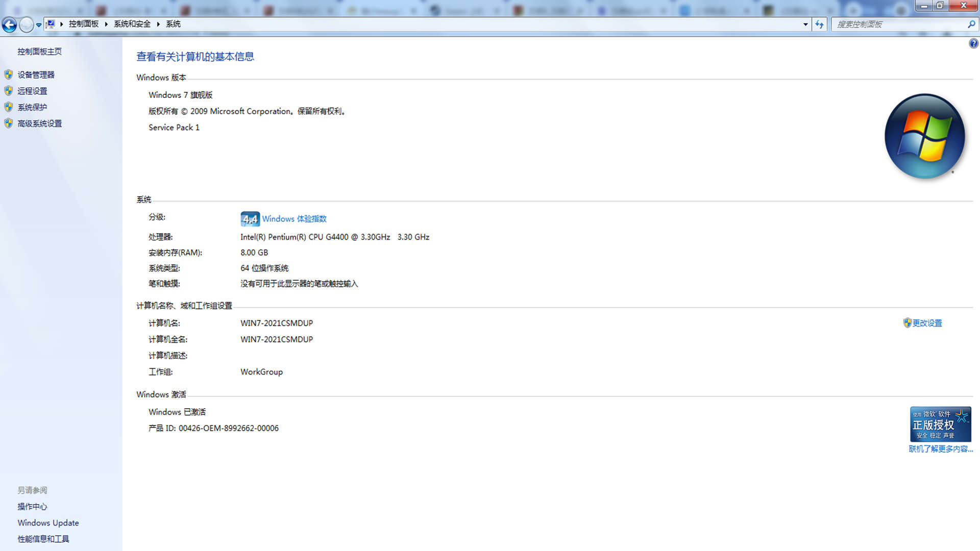Viewport: 980px width, 551px height.
Task: Open 性能信息和工具 link
Action: point(43,539)
